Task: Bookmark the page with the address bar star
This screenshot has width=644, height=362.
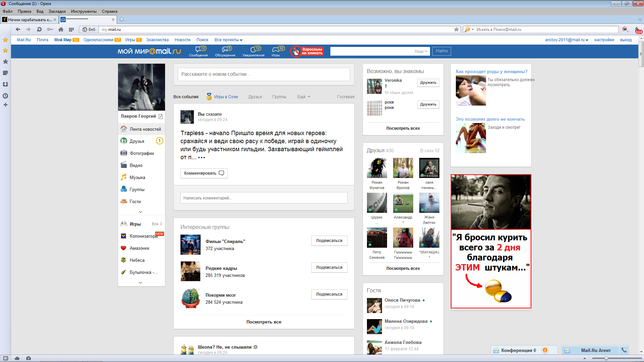Action: click(457, 29)
